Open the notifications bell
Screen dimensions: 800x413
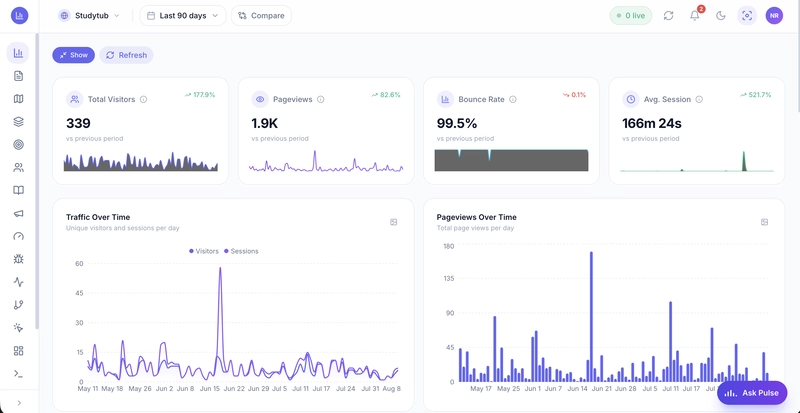coord(695,15)
